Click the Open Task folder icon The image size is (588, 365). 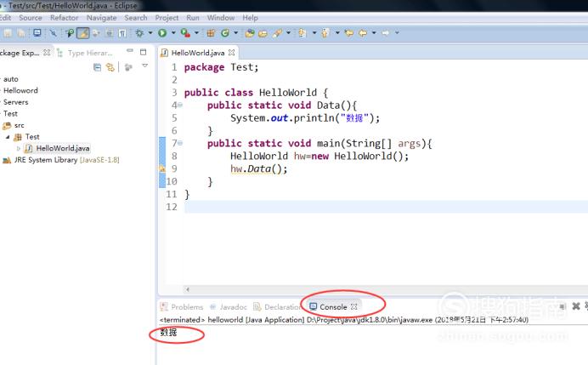tap(263, 33)
